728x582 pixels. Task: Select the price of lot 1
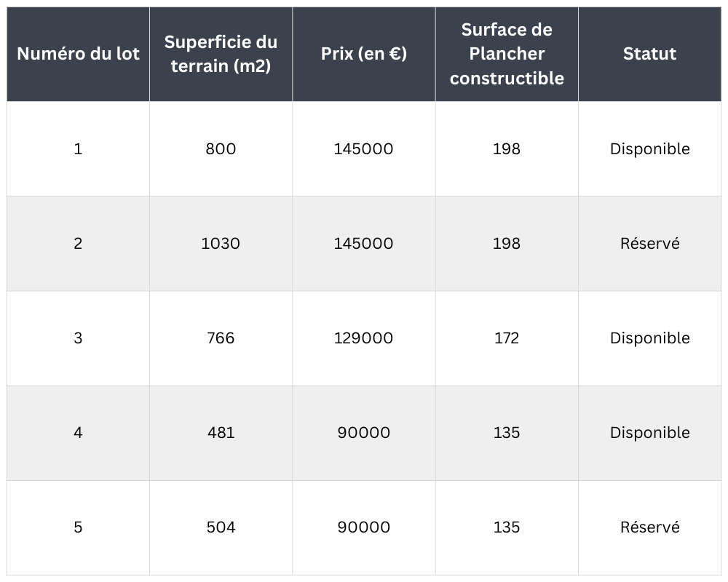[364, 149]
